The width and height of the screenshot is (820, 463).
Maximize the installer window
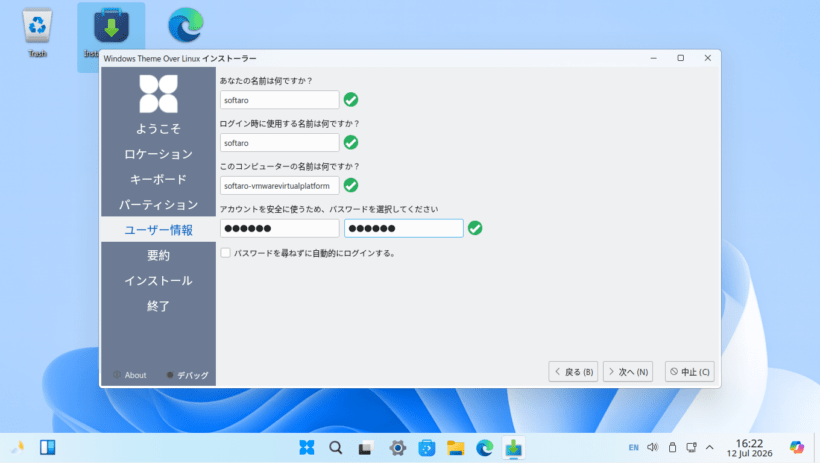[x=680, y=58]
